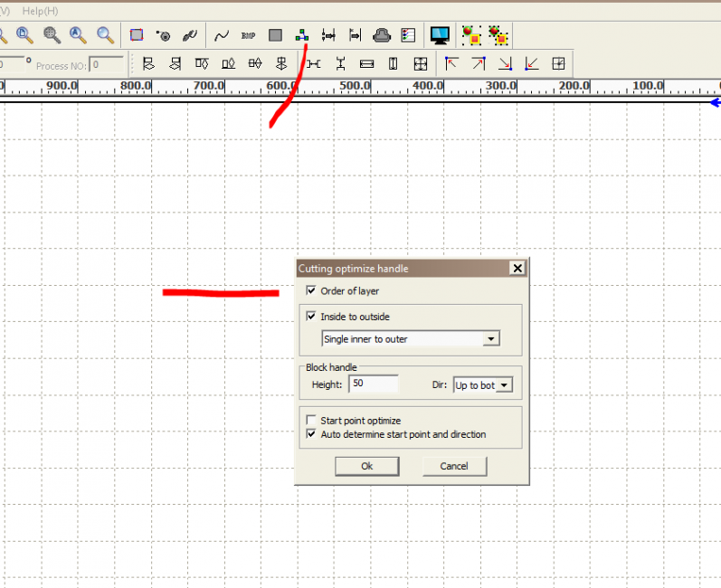The width and height of the screenshot is (721, 588).
Task: Click the BMP bitmap handle icon
Action: (x=248, y=36)
